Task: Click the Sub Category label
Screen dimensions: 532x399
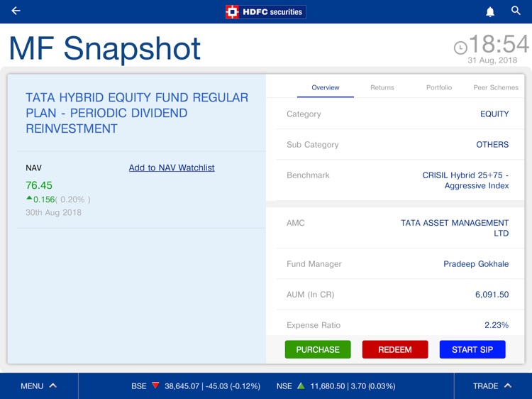Action: point(313,145)
